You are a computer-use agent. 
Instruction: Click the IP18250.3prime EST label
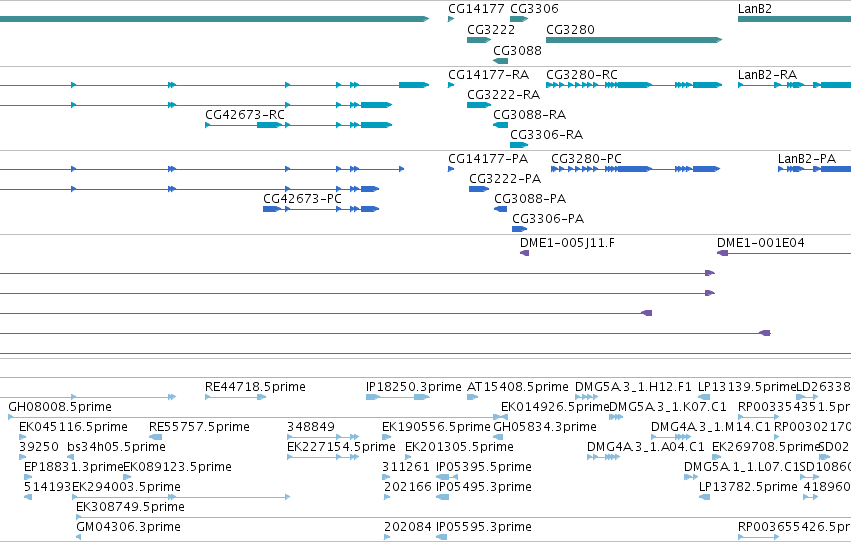414,387
